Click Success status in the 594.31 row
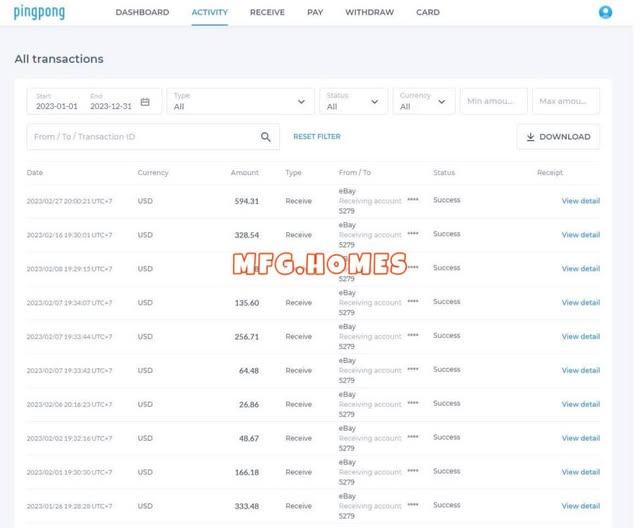The height and width of the screenshot is (528, 640). point(447,200)
